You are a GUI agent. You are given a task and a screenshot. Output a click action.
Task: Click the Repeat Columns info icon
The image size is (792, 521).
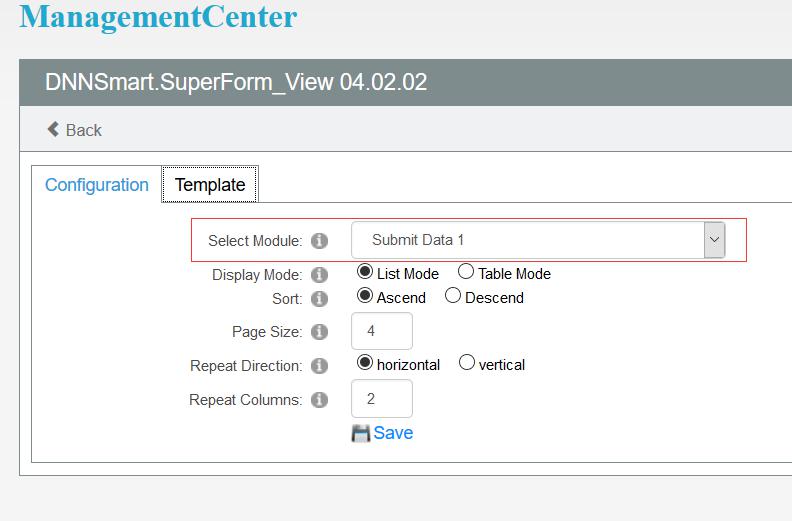pyautogui.click(x=319, y=400)
